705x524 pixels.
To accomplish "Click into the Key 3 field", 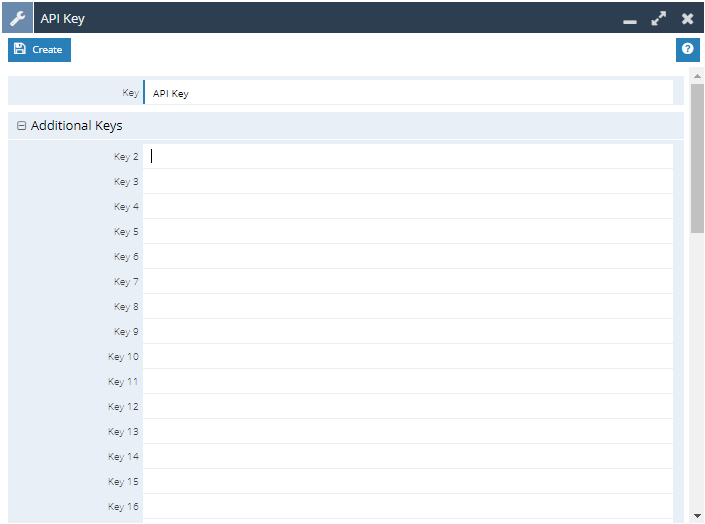I will coord(408,181).
